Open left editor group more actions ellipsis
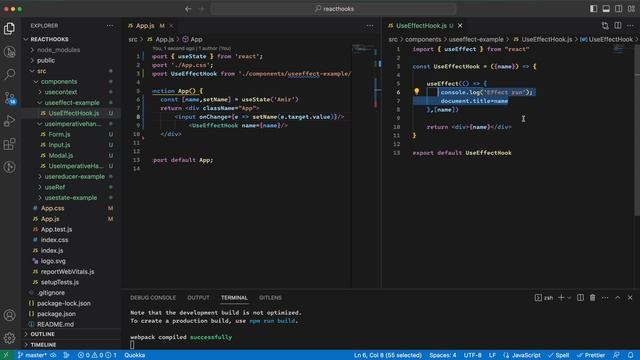Screen dimensions: 640x360 pyautogui.click(x=370, y=26)
